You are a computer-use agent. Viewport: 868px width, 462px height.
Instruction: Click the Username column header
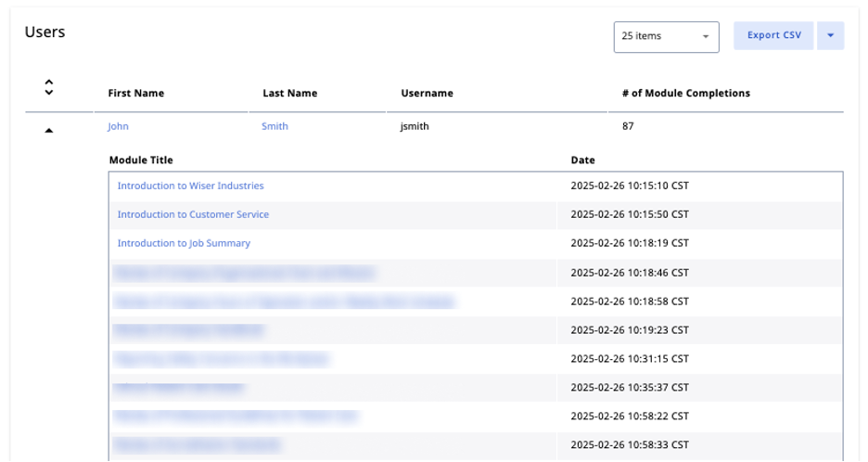(427, 93)
